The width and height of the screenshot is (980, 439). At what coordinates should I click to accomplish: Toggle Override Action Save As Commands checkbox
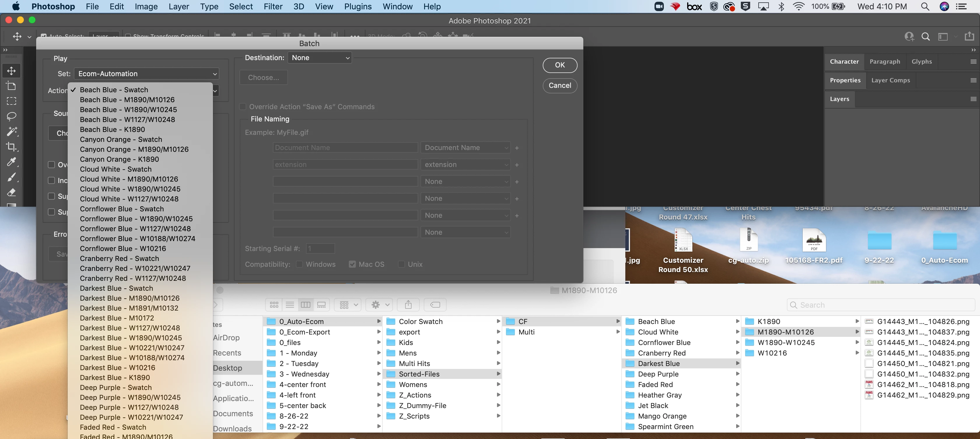[x=243, y=107]
